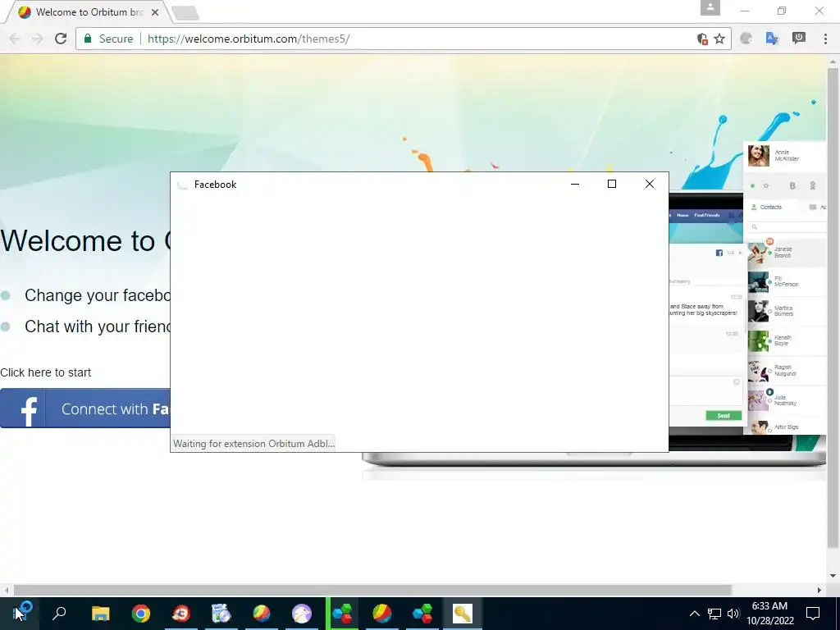Click the horizontal page scrollbar
The image size is (840, 630).
372,590
